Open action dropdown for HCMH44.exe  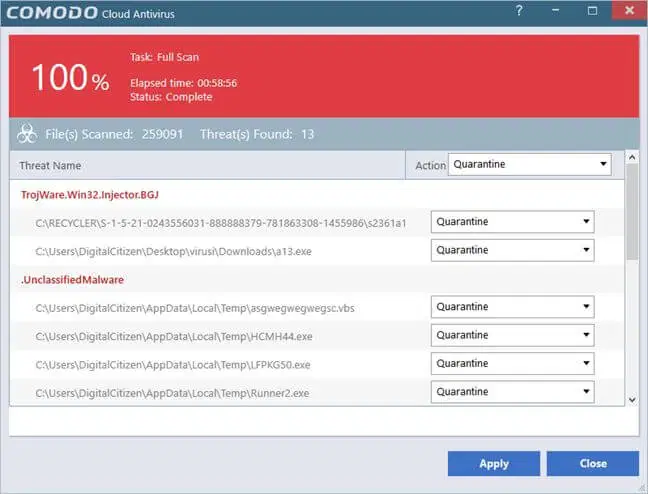pos(512,335)
